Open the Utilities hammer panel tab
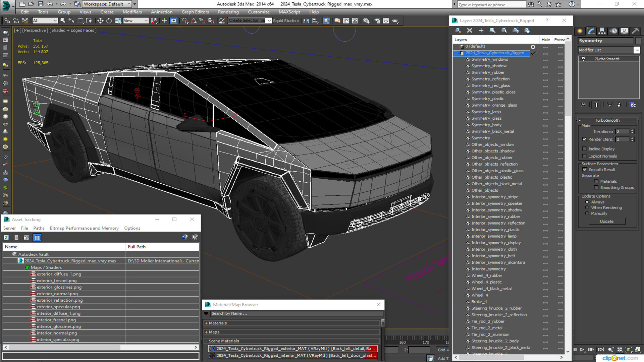The image size is (644, 362). [635, 31]
